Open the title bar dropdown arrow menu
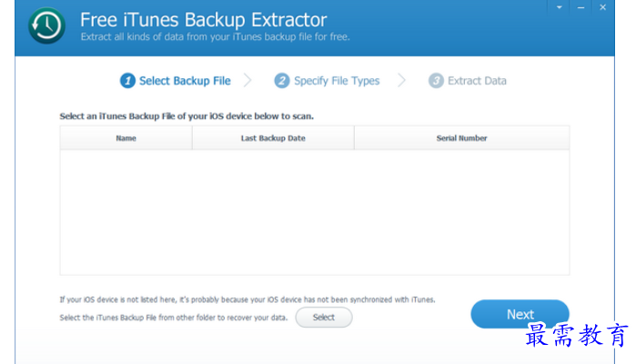This screenshot has height=364, width=636. pos(559,7)
